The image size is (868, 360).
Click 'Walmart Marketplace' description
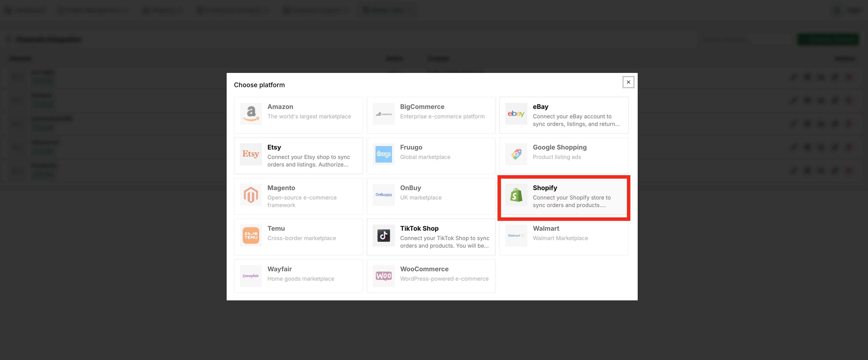tap(560, 238)
